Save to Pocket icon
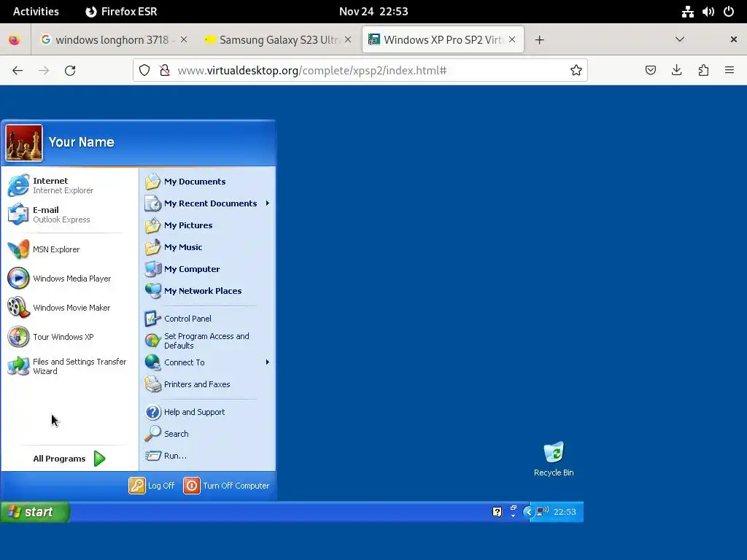This screenshot has height=560, width=747. pos(650,71)
